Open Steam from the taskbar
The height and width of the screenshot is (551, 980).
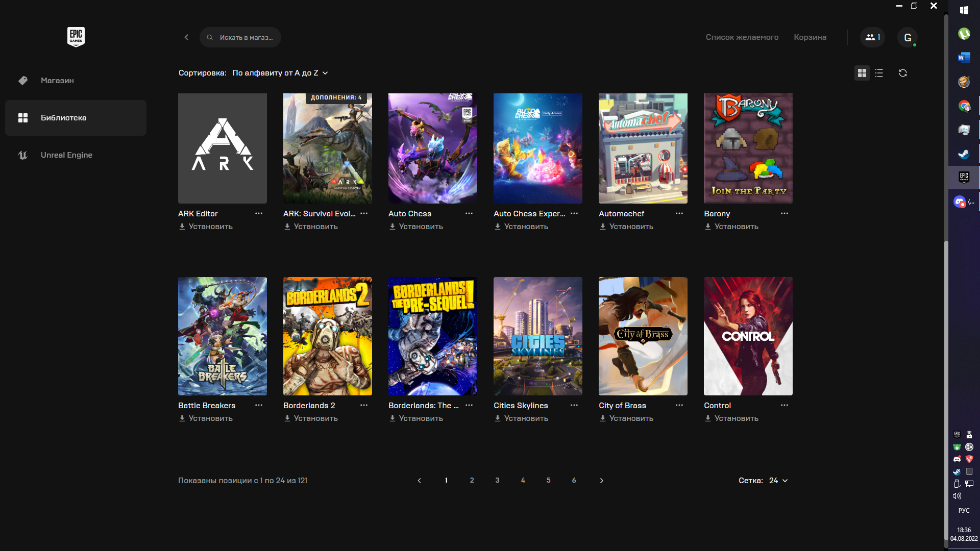tap(964, 154)
